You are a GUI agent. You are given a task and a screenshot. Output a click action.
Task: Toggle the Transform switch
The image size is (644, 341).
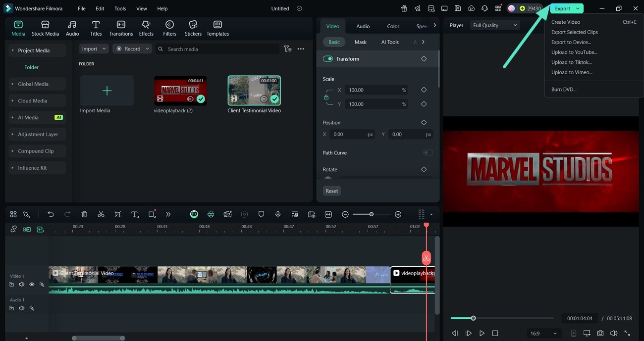pos(327,59)
